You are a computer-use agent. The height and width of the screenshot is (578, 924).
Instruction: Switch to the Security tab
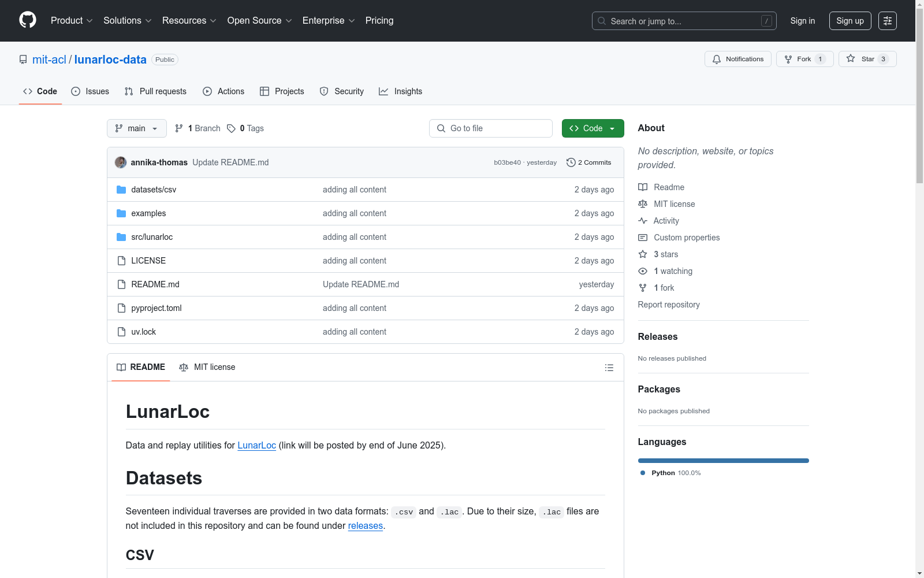coord(342,91)
